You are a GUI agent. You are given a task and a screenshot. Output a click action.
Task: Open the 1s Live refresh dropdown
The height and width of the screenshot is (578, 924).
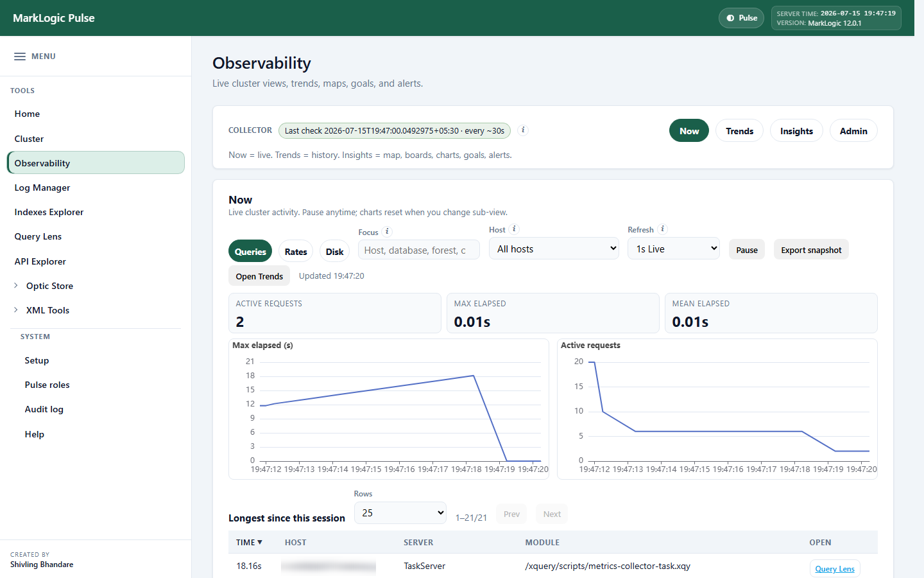click(x=674, y=249)
